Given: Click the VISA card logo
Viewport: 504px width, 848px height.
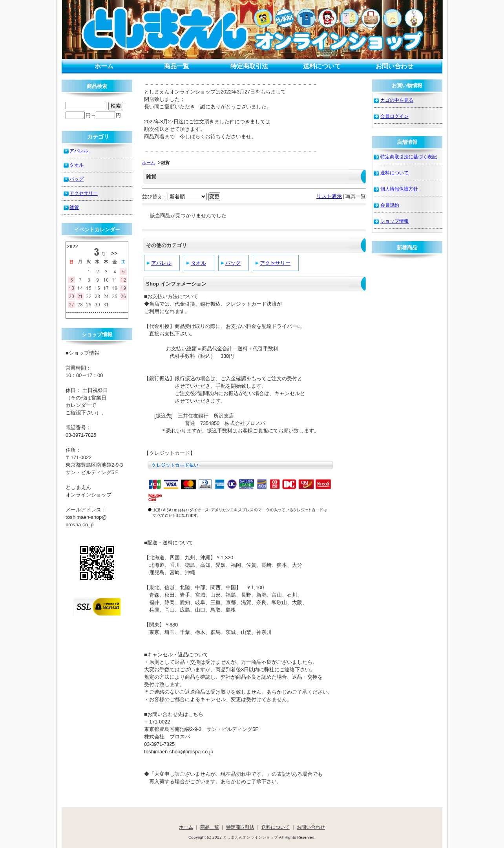Looking at the screenshot, I should coord(171,484).
